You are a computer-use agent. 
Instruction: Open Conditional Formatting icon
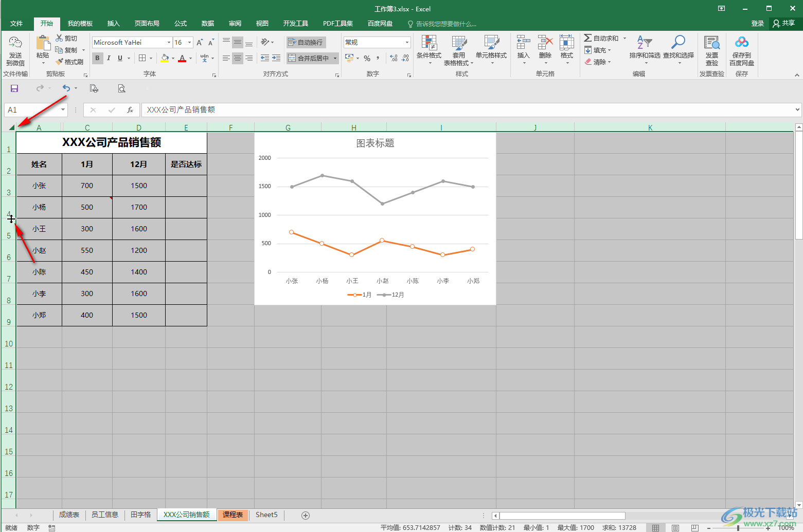click(429, 43)
